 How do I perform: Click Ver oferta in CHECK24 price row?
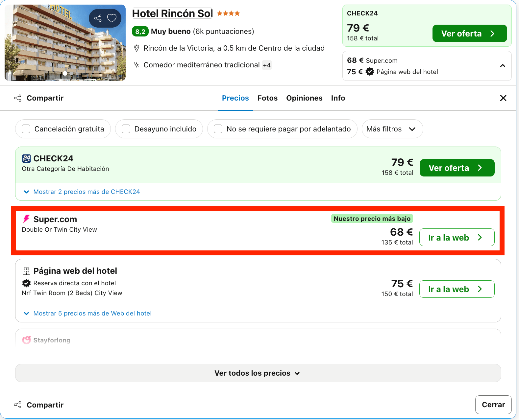click(x=457, y=168)
